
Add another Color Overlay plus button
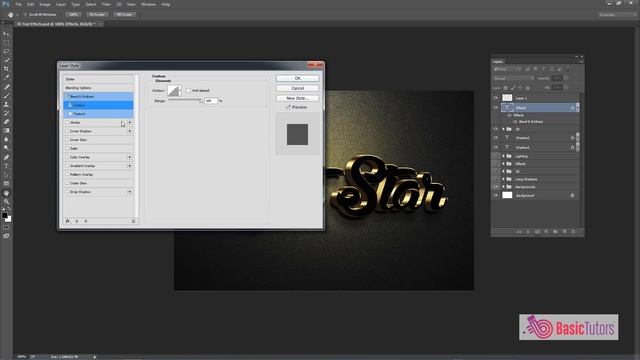[129, 157]
